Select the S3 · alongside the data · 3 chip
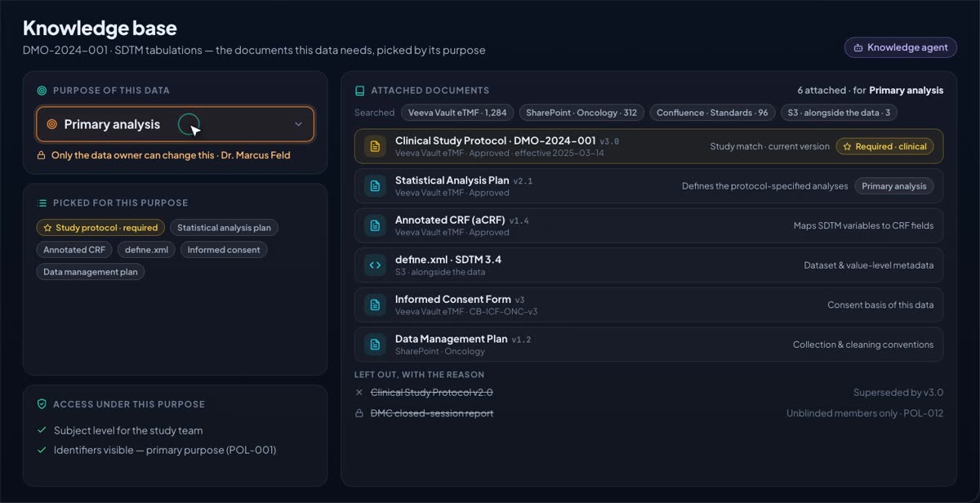 click(x=839, y=113)
